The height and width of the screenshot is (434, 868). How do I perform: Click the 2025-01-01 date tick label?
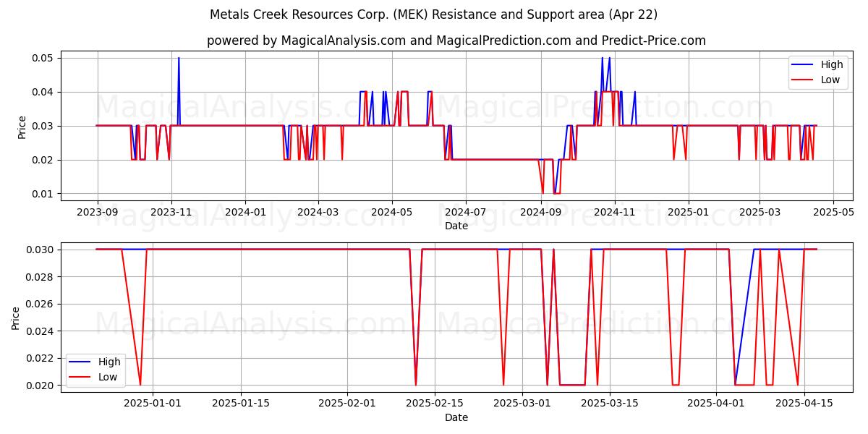pos(153,404)
